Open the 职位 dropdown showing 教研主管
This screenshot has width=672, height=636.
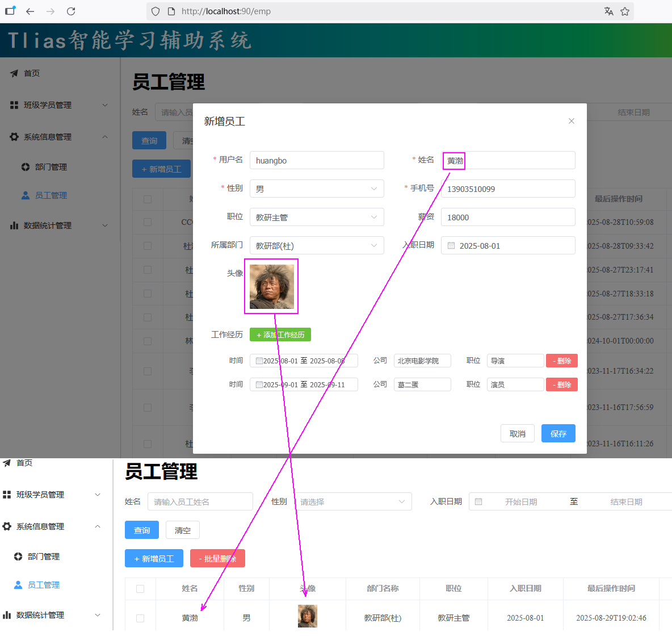click(x=317, y=217)
